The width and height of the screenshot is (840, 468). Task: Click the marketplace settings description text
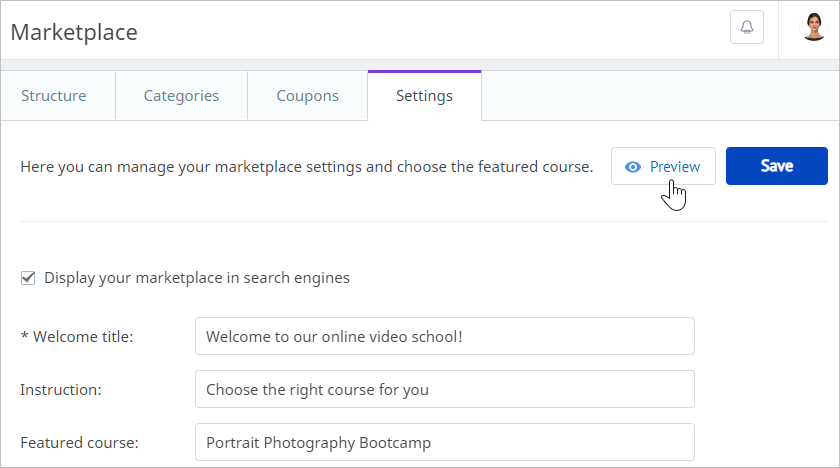307,167
